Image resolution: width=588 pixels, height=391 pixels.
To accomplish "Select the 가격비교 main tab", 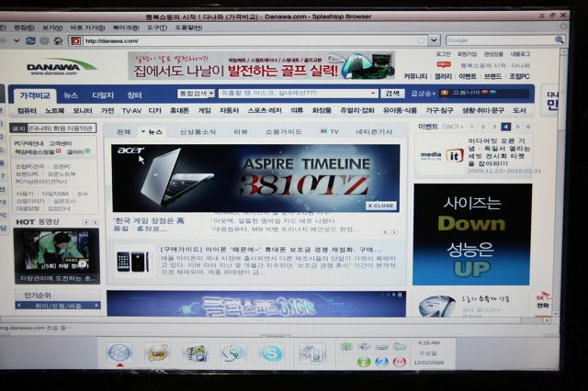I will 35,95.
